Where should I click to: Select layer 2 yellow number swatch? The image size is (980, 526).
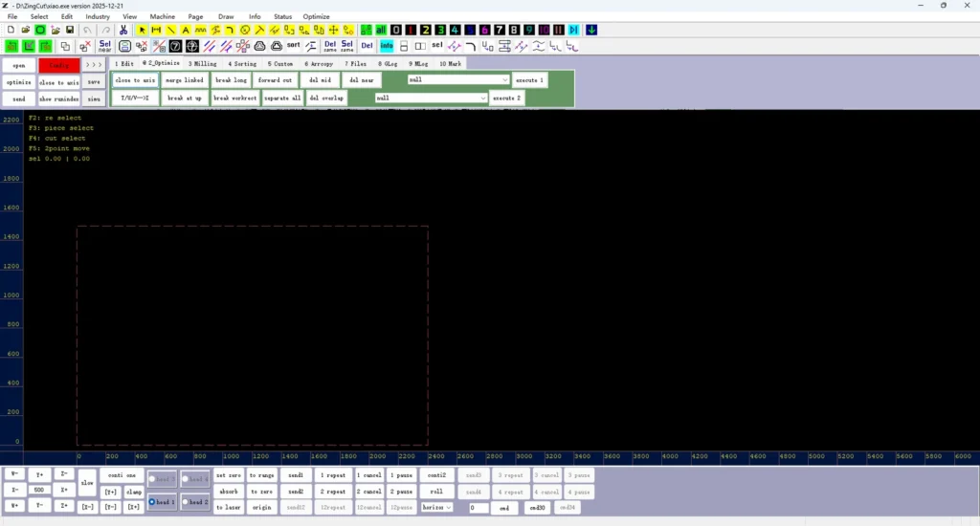coord(426,30)
